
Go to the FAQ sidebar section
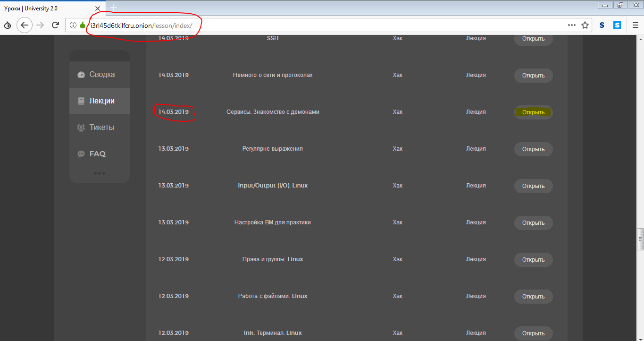tap(100, 154)
